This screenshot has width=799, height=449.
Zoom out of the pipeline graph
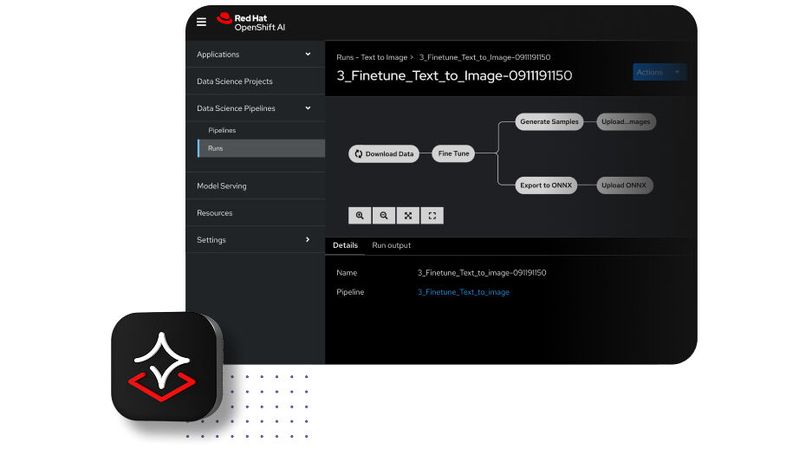point(384,216)
